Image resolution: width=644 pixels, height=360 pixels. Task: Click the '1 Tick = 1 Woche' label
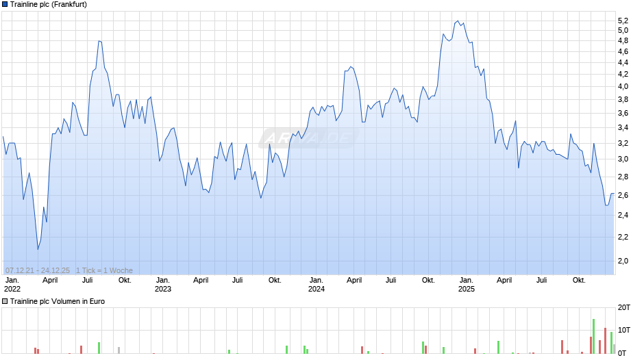pos(104,270)
